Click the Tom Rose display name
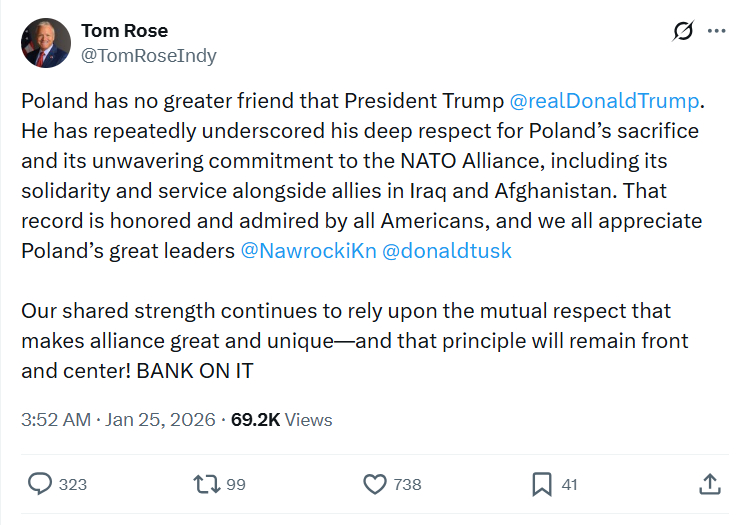 point(124,31)
